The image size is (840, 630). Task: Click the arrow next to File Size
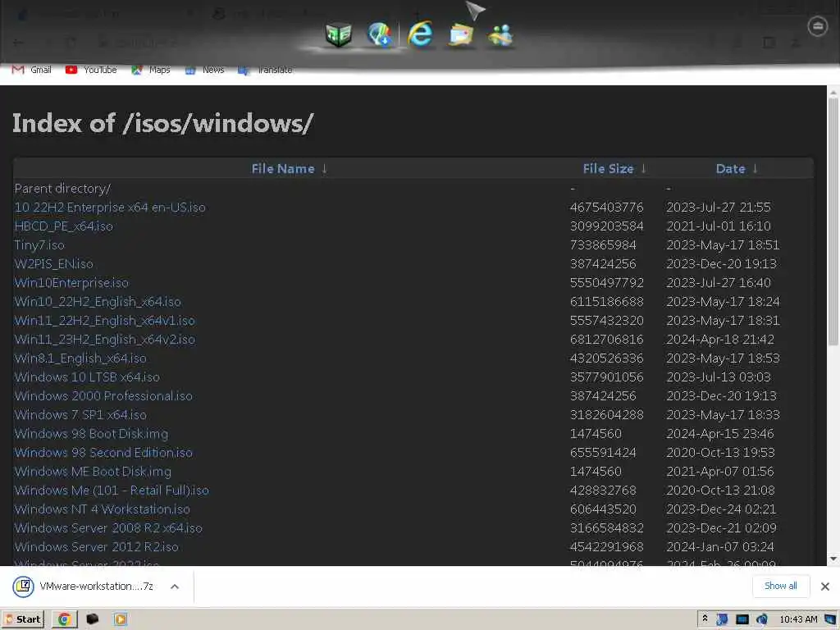coord(643,169)
